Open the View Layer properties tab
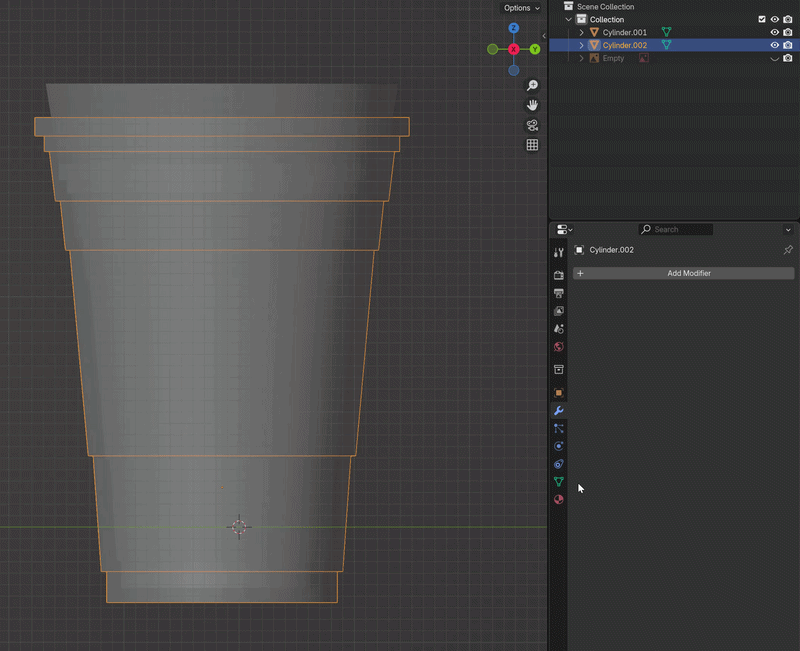 pos(559,311)
